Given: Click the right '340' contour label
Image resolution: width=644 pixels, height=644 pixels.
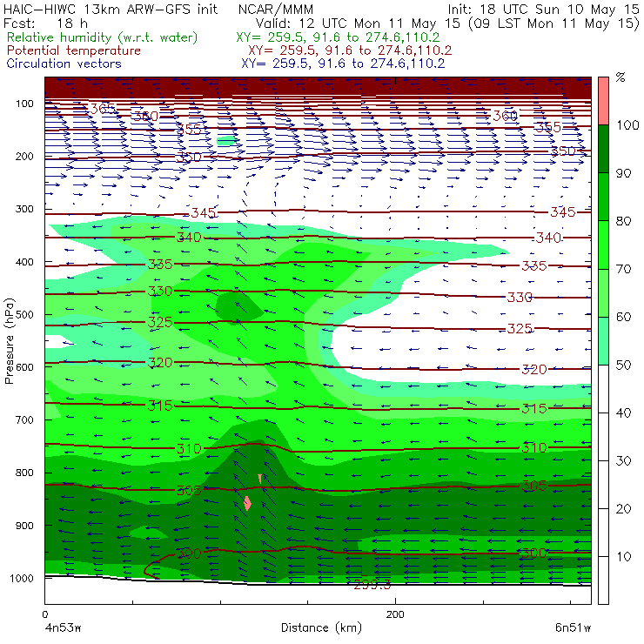Looking at the screenshot, I should 548,238.
